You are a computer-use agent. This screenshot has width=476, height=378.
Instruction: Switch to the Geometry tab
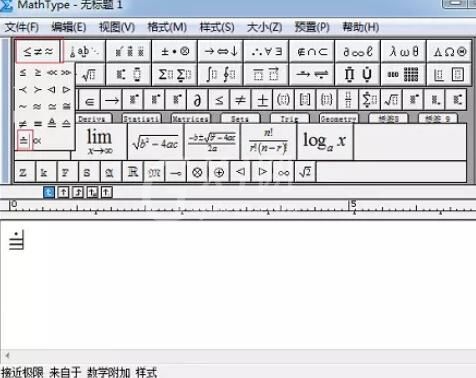pyautogui.click(x=339, y=119)
